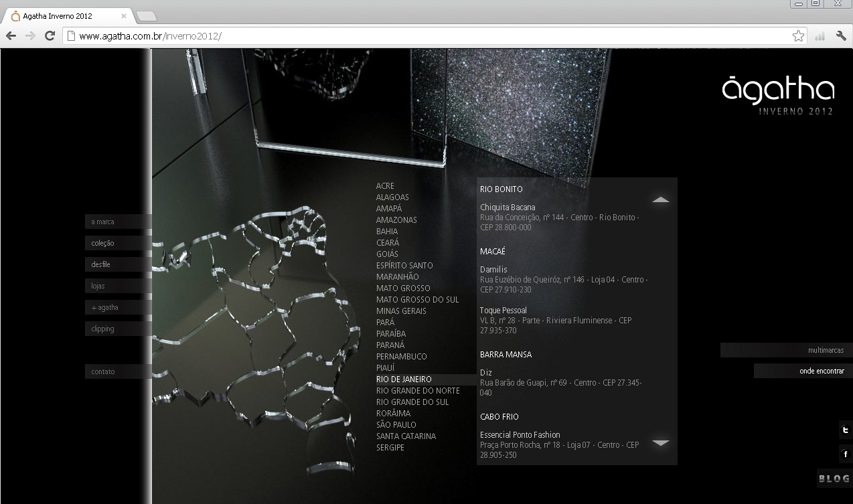Viewport: 853px width, 504px height.
Task: Choose RIO GRANDE DO NORTE state
Action: pos(418,391)
